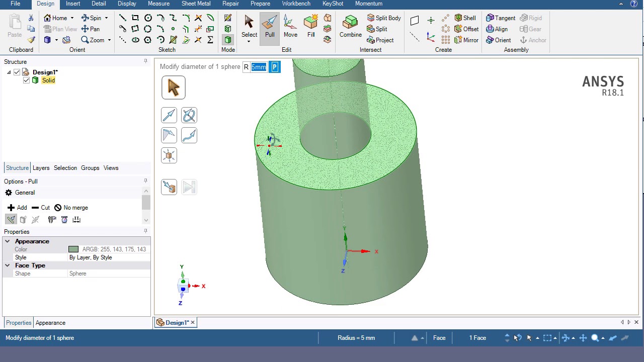
Task: Click the Tangent assembly tool
Action: (x=501, y=18)
